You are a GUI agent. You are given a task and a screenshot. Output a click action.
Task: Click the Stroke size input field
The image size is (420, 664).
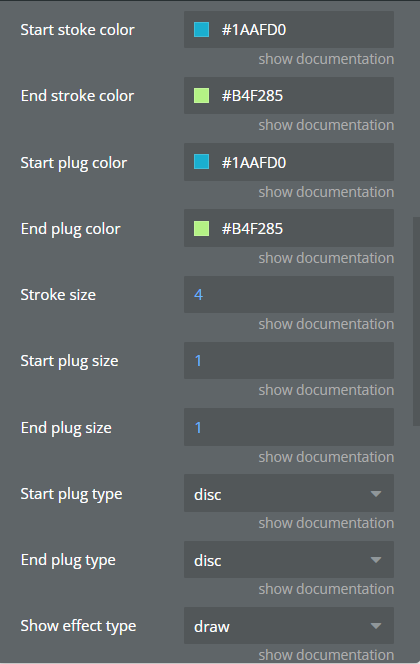[x=289, y=295]
